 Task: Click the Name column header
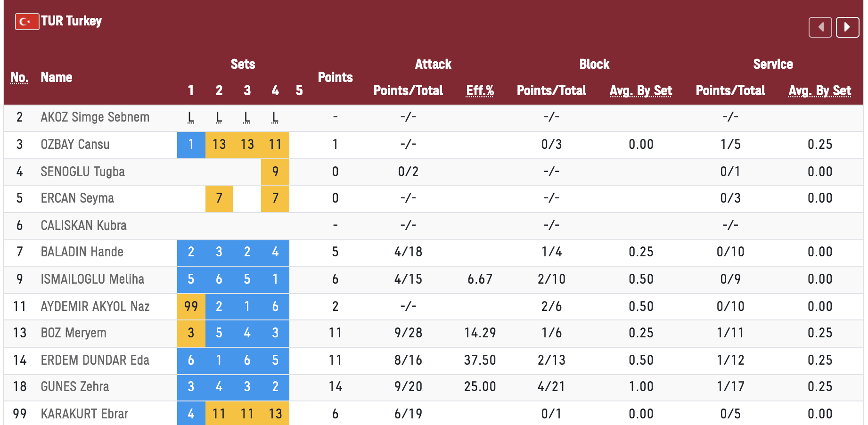(x=57, y=78)
